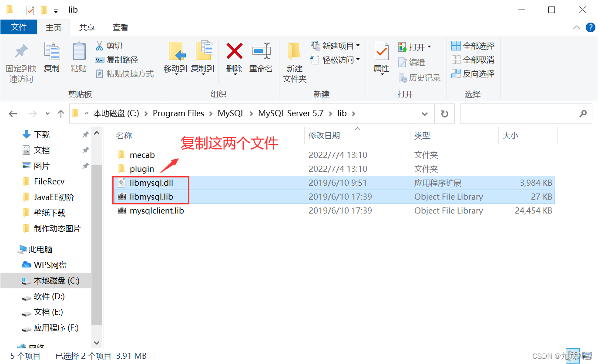Click the Rename (重命名) icon
This screenshot has width=598, height=364.
coord(261,51)
